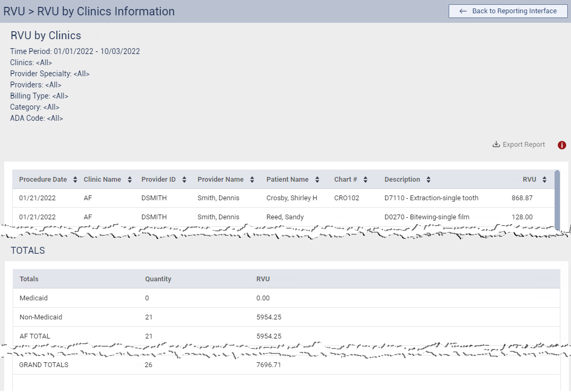Image resolution: width=571 pixels, height=392 pixels.
Task: Click chart number CRO102
Action: pyautogui.click(x=346, y=198)
